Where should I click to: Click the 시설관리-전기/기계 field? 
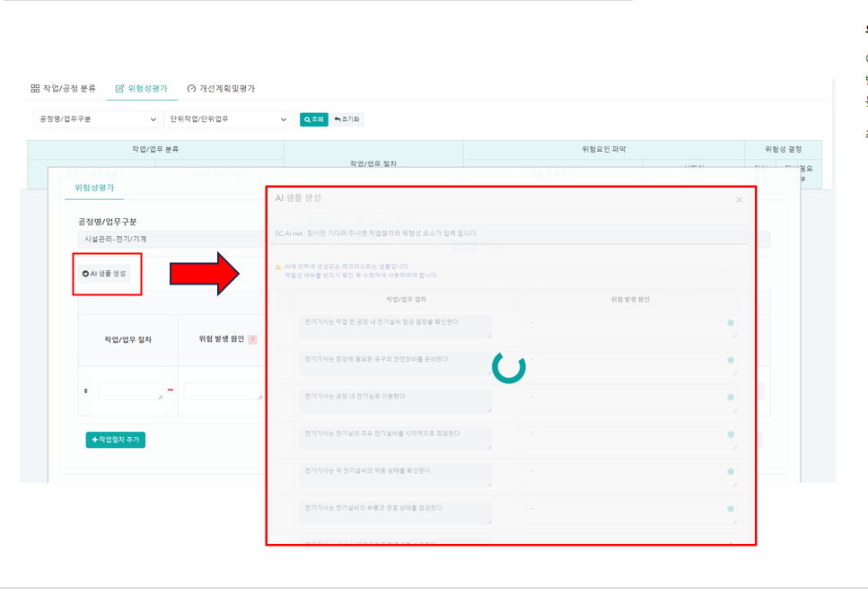pos(171,240)
